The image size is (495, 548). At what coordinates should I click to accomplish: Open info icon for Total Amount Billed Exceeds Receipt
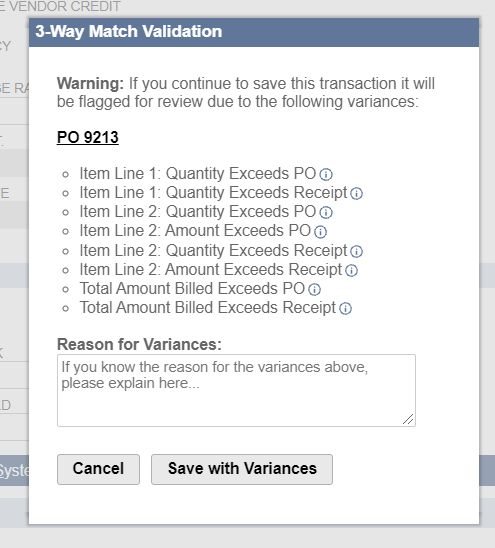pos(345,309)
